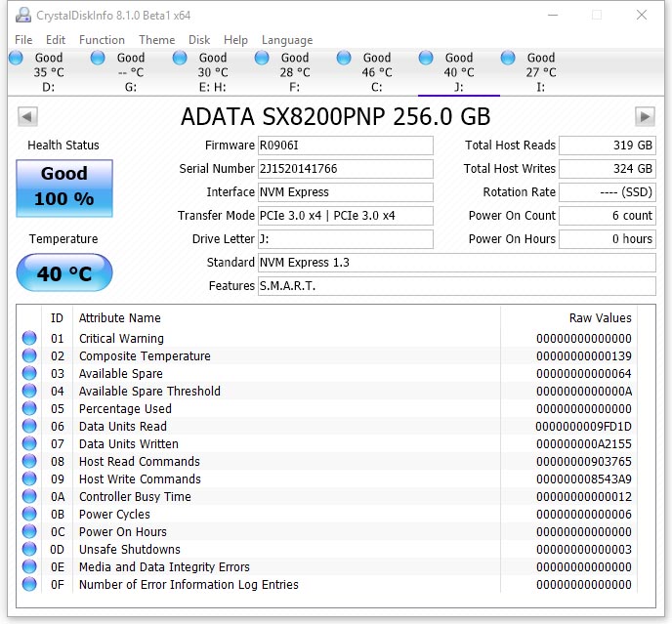Viewport: 672px width, 624px height.
Task: Click the ID column header
Action: point(57,318)
